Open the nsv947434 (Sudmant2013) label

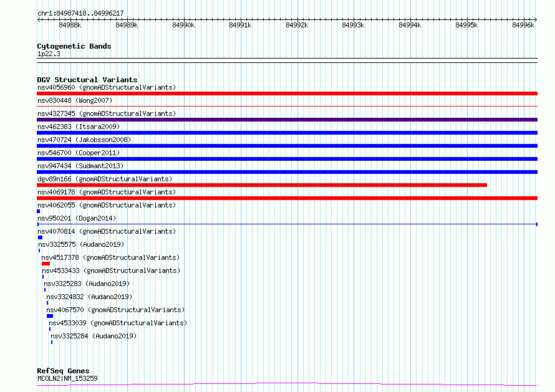point(80,166)
